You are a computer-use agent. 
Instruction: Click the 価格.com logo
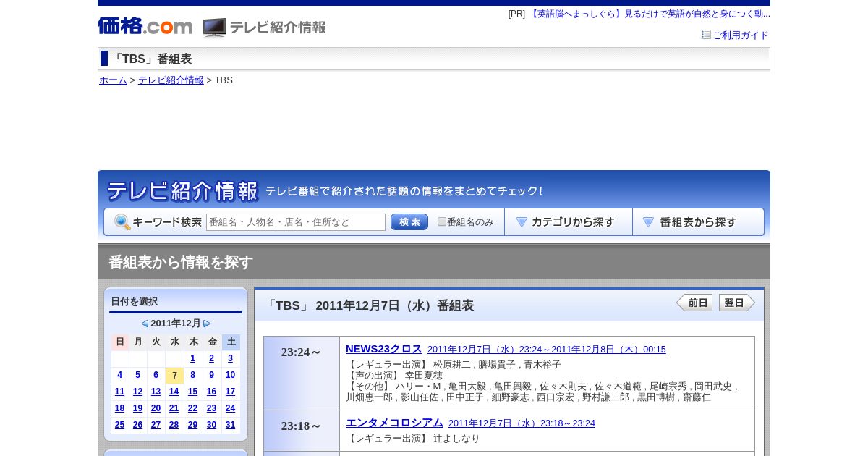click(145, 26)
